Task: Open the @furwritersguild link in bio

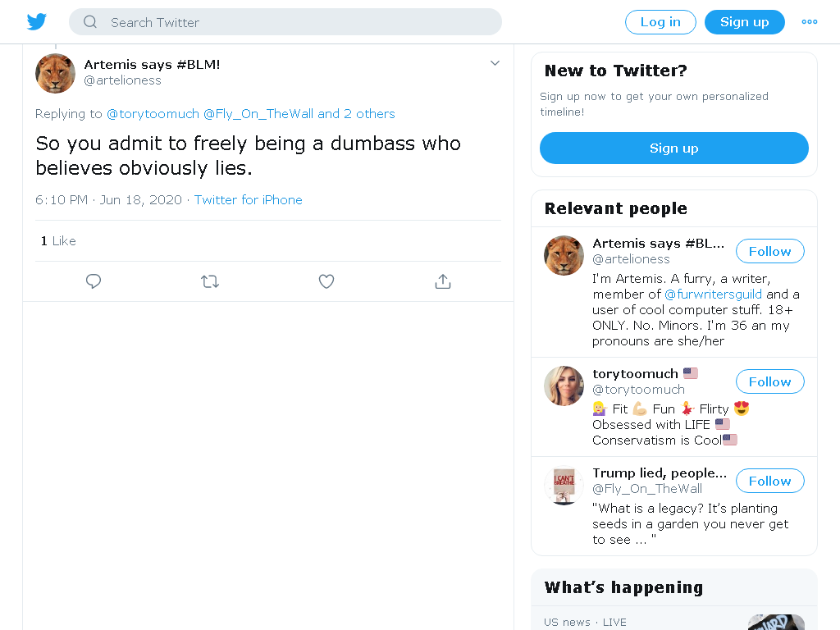Action: point(713,294)
